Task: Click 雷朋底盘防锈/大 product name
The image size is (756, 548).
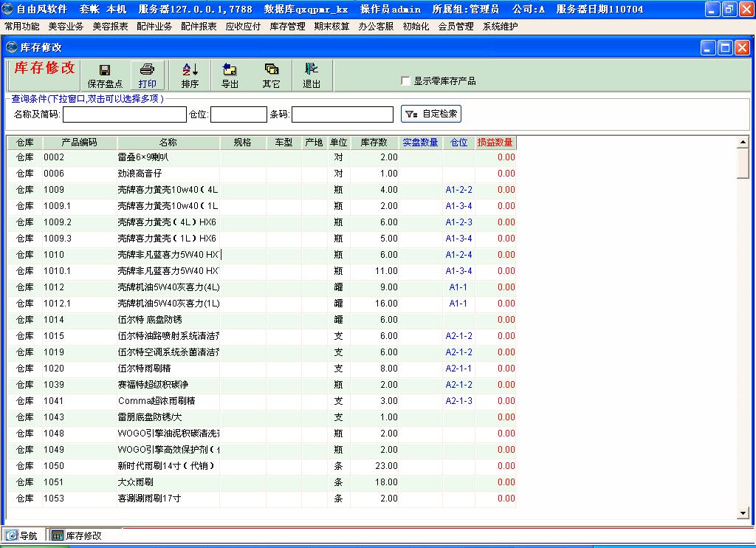Action: coord(150,417)
